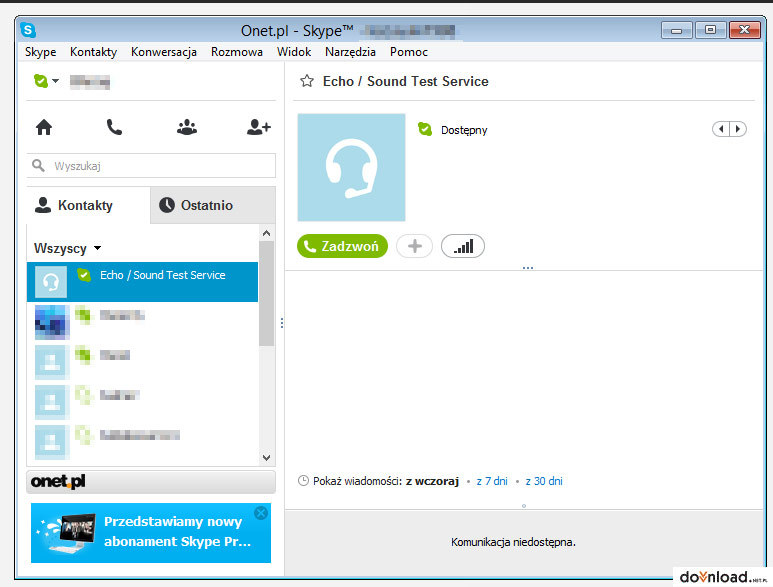Open the Rozmowa menu
Screen dimensions: 773x587
(237, 52)
